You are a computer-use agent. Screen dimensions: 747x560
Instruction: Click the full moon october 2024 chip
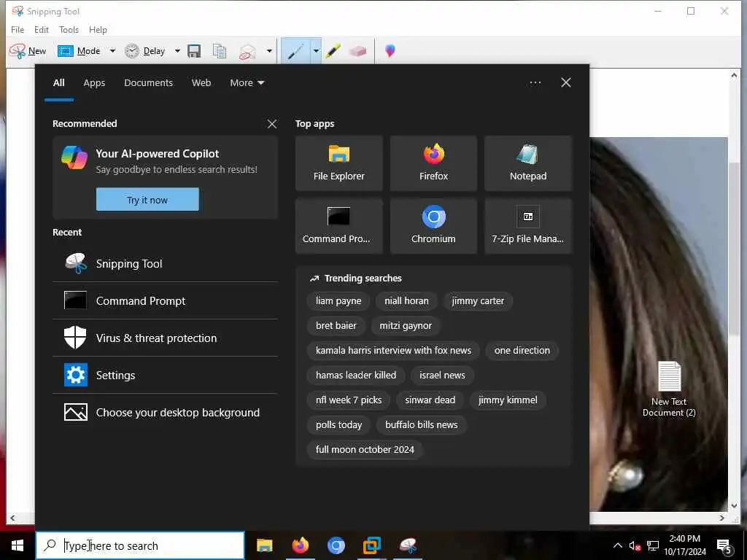click(x=365, y=449)
